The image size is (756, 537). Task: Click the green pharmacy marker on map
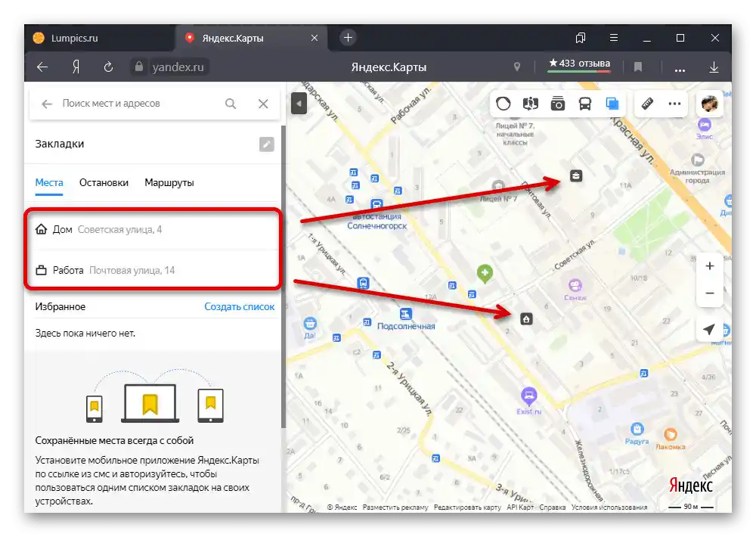(x=485, y=273)
